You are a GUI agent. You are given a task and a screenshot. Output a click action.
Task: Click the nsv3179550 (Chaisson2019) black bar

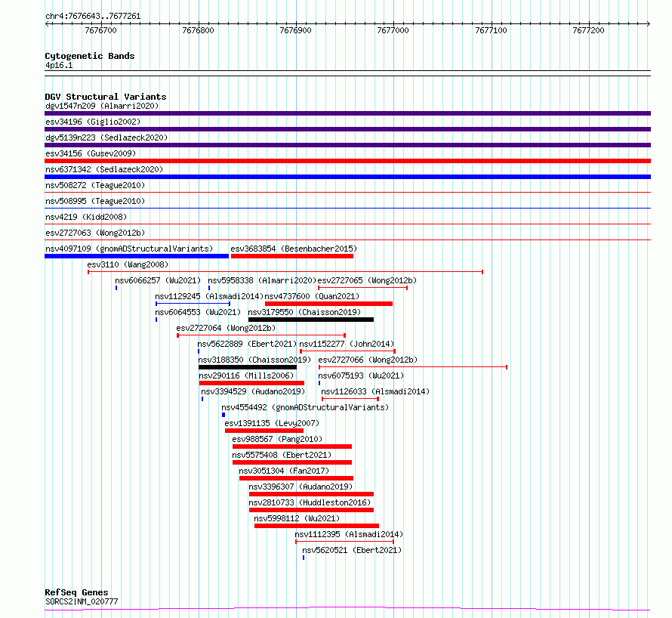tap(311, 320)
